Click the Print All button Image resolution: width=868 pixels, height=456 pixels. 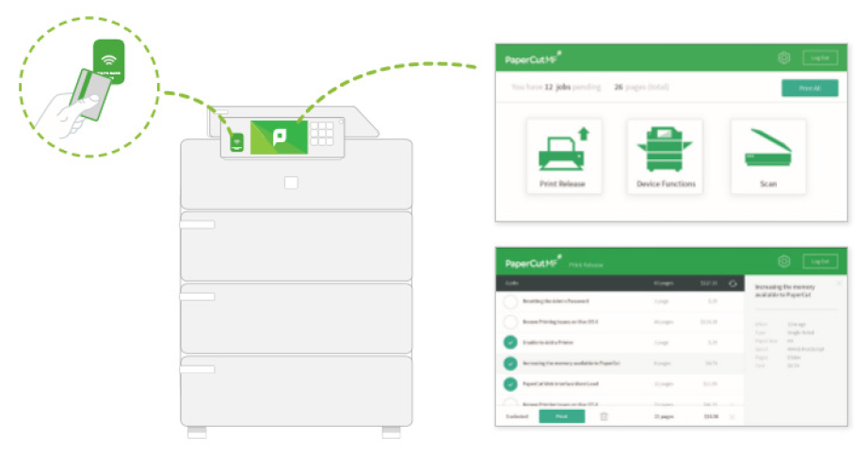coord(809,88)
